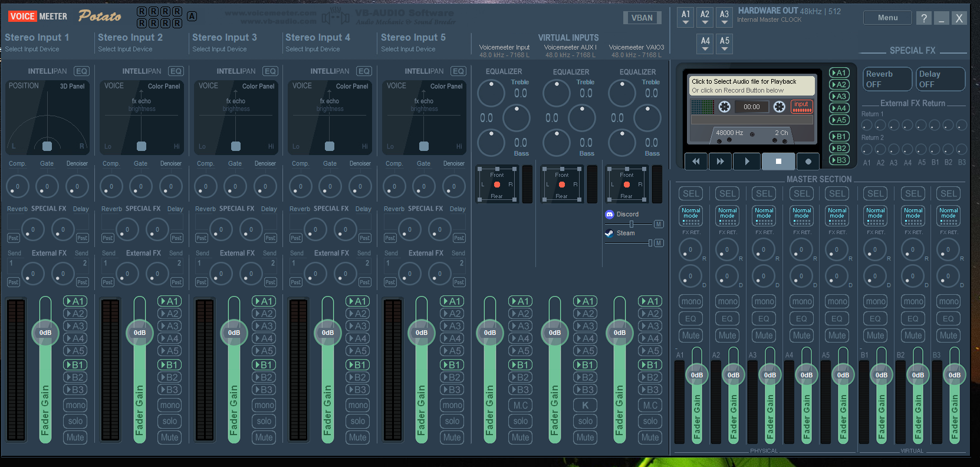
Task: Toggle M.C on the Voicemeeter Input strip
Action: (x=521, y=405)
